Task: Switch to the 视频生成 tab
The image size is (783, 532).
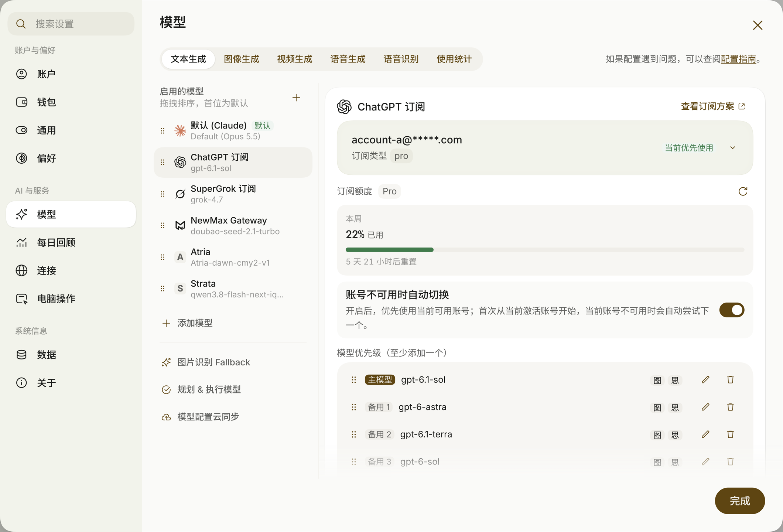Action: (294, 59)
